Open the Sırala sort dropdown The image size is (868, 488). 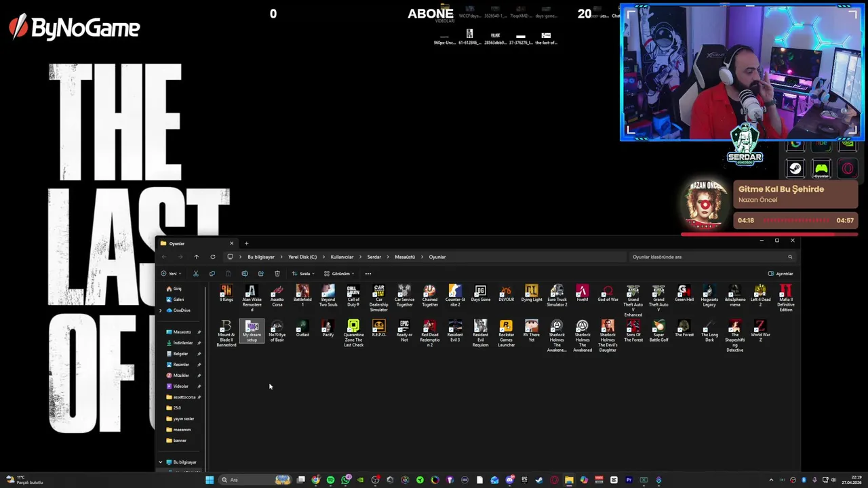click(x=303, y=274)
